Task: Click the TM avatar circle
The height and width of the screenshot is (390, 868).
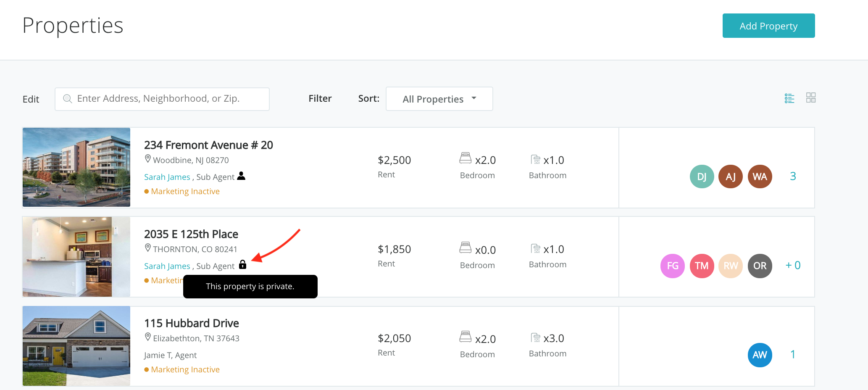Action: [701, 266]
